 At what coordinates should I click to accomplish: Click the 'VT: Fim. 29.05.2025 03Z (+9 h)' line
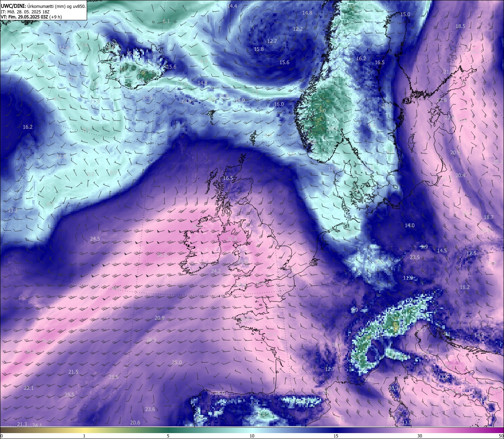point(31,17)
